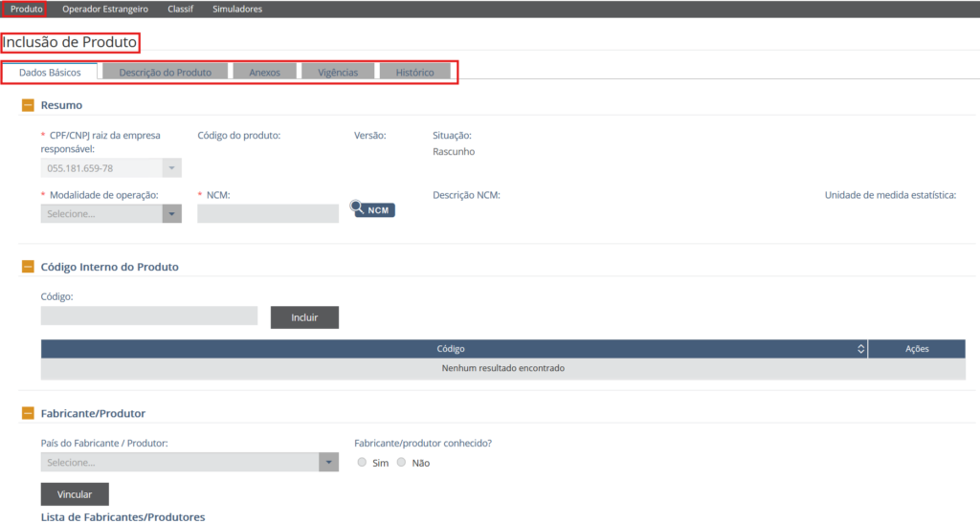The image size is (980, 523).
Task: Open the Operador Estrangeiro menu
Action: coord(105,9)
